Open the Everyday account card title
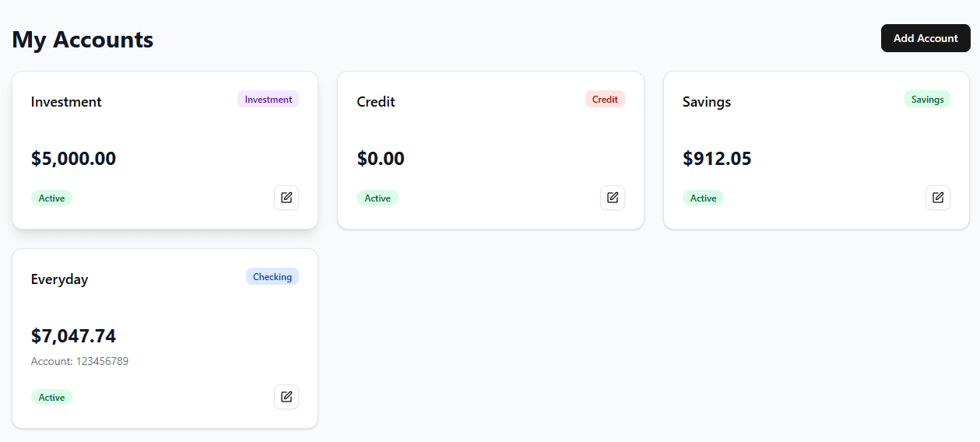 59,279
